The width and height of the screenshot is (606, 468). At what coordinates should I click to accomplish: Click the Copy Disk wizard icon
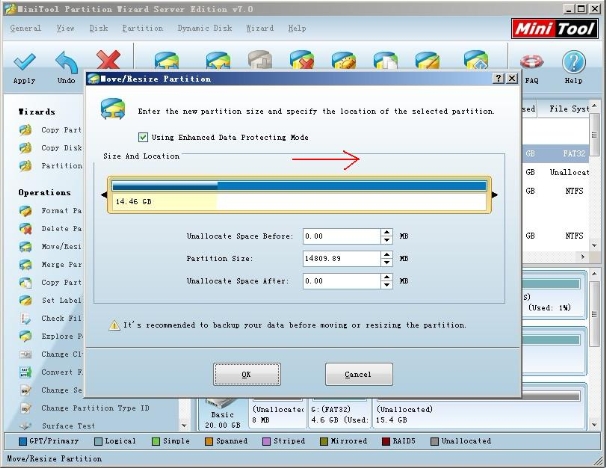(x=26, y=148)
